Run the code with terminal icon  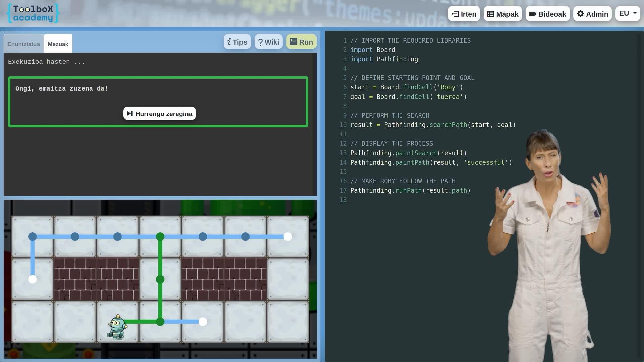[301, 42]
